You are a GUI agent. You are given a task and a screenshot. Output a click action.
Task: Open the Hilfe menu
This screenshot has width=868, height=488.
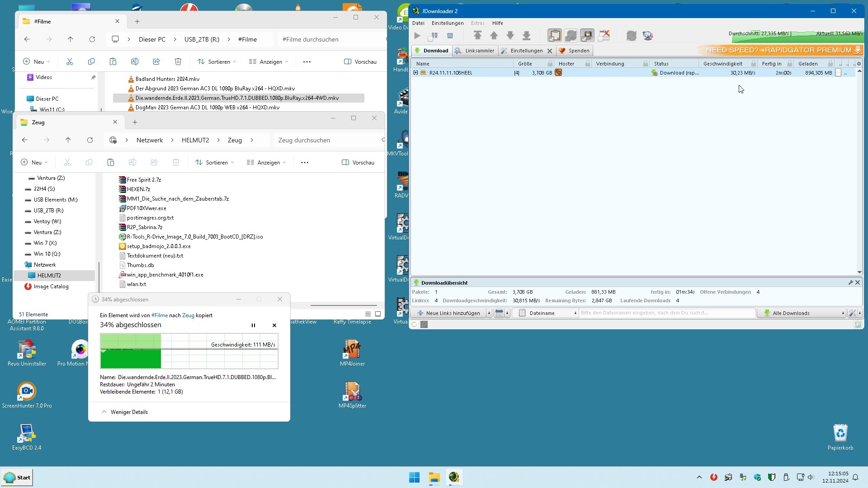click(497, 23)
